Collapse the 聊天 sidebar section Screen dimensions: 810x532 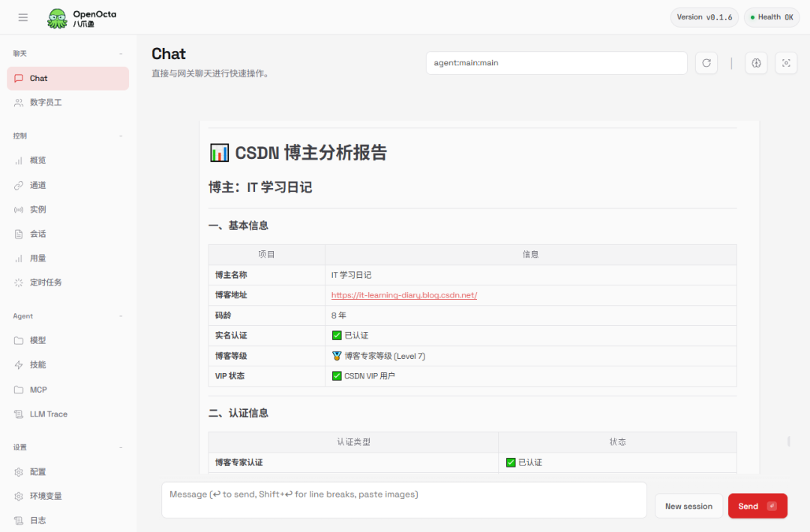pos(121,54)
